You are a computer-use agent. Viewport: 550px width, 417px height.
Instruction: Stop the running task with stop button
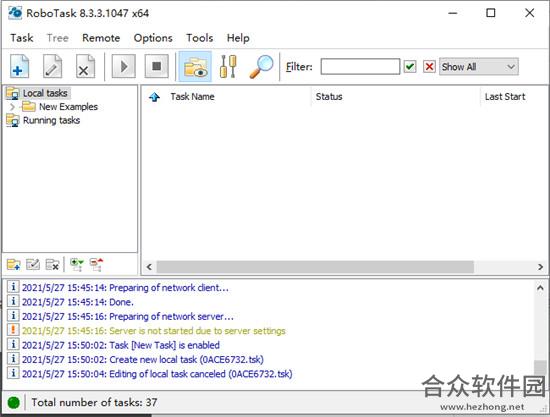[156, 66]
